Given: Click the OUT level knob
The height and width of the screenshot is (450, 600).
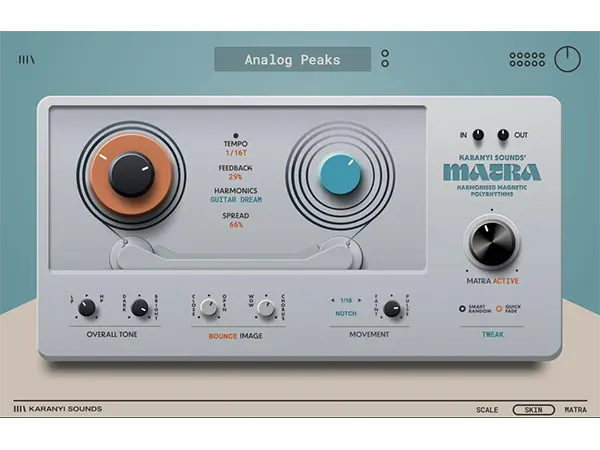Looking at the screenshot, I should tap(503, 135).
